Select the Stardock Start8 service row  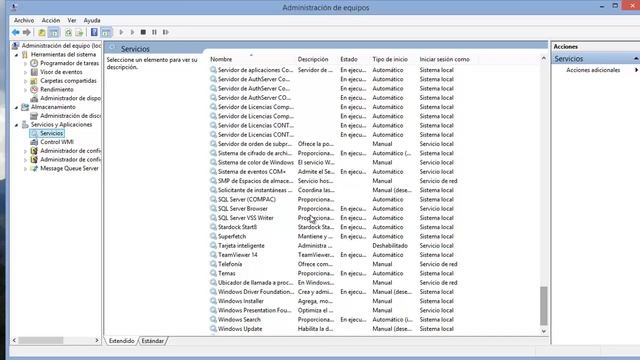pyautogui.click(x=333, y=227)
